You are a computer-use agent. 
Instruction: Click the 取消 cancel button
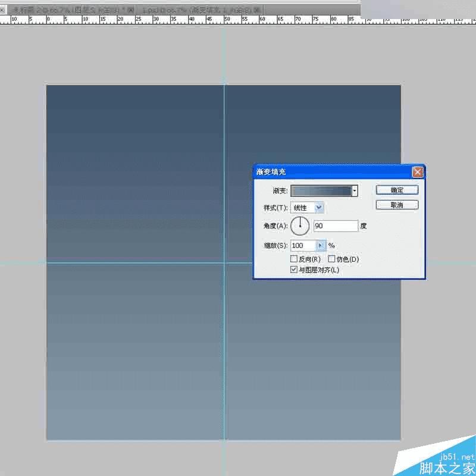pos(397,205)
